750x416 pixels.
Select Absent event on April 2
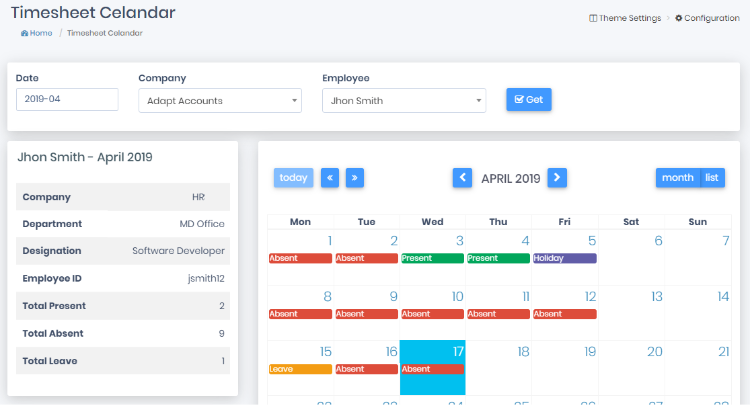point(367,258)
